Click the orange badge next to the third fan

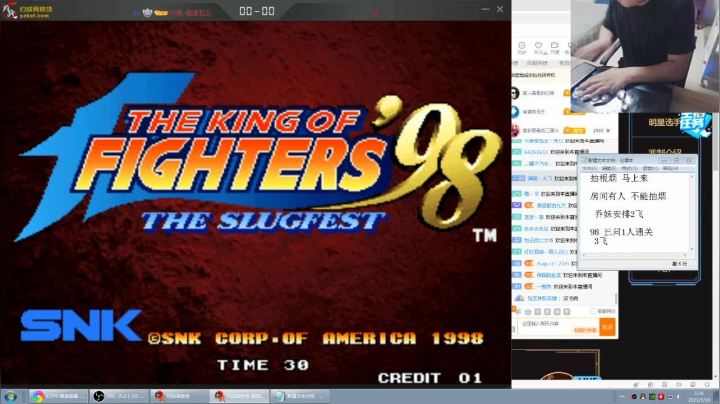574,131
